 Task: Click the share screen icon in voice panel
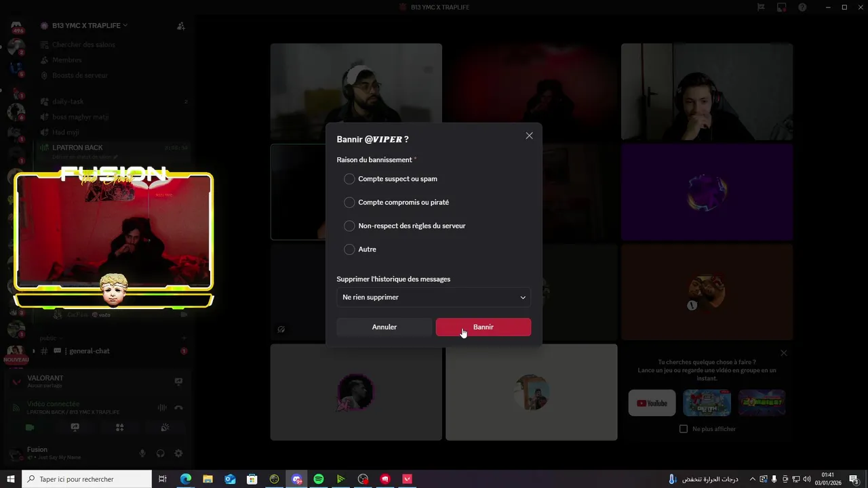coord(75,428)
